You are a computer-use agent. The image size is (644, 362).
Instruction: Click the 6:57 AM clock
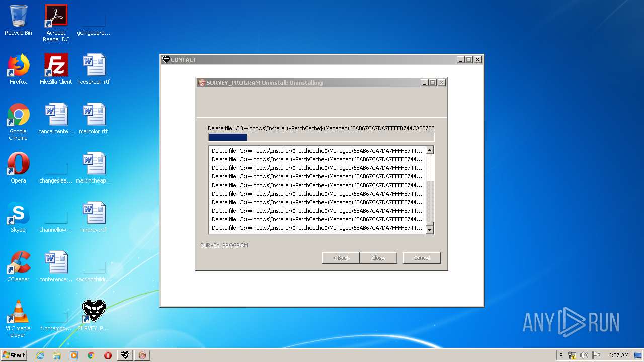(x=618, y=355)
